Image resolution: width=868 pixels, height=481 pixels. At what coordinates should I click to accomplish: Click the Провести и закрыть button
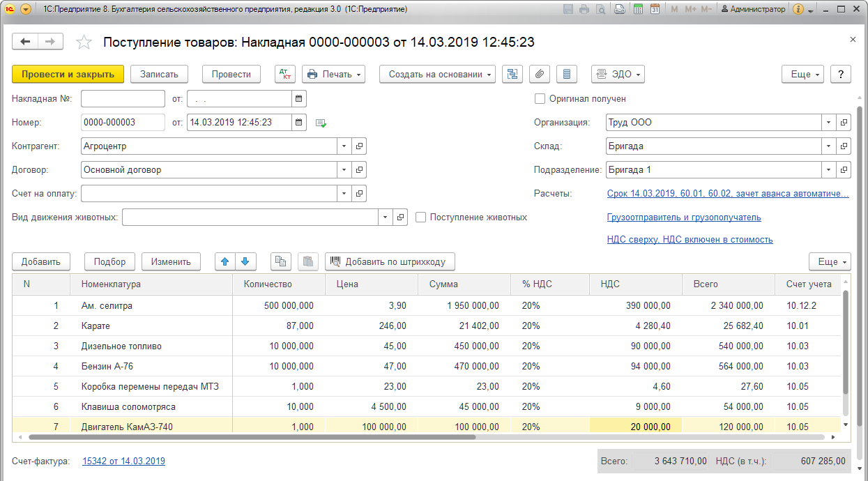68,75
